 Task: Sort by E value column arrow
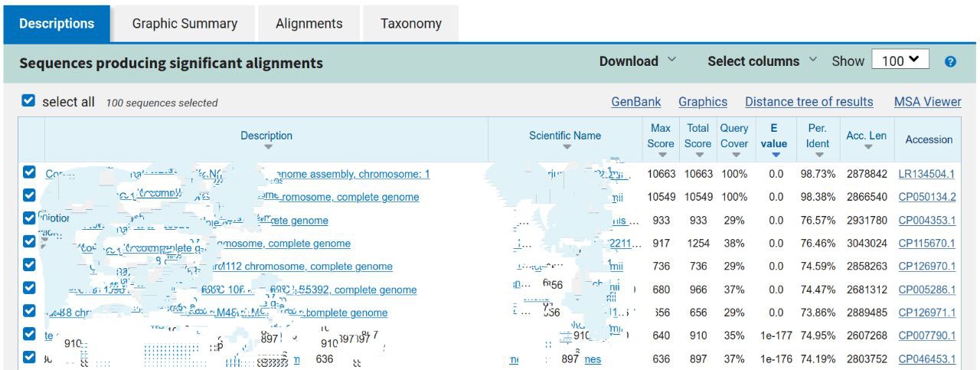click(x=775, y=155)
